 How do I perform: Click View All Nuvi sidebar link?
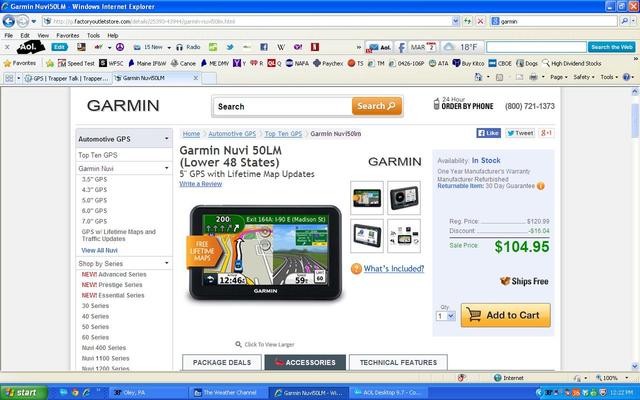coord(99,250)
